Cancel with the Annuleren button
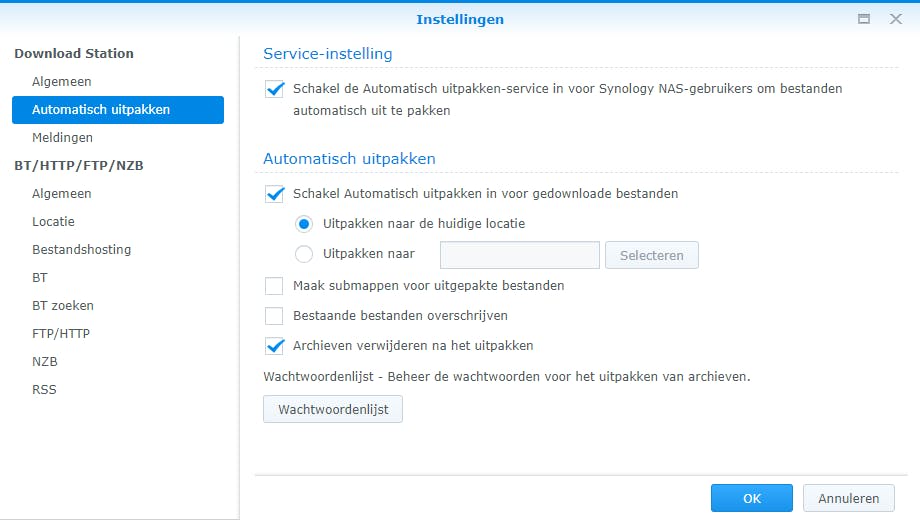This screenshot has width=920, height=520. click(848, 498)
